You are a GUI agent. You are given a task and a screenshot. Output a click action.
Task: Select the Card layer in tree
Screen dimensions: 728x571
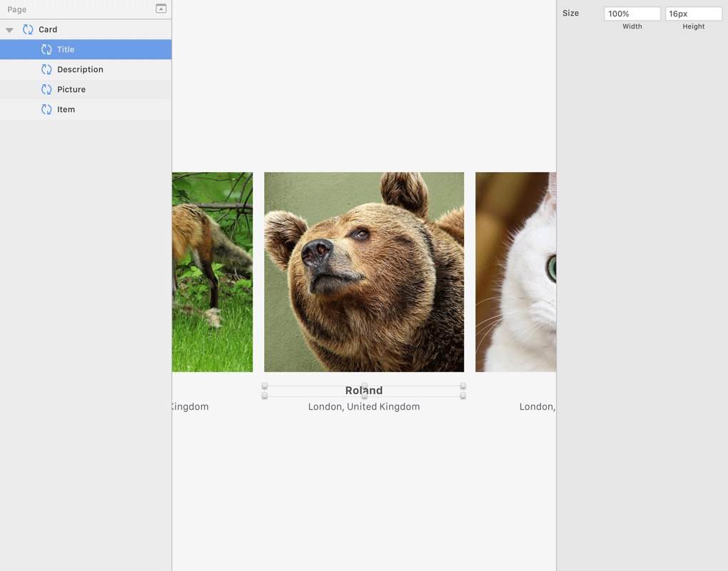click(x=48, y=29)
